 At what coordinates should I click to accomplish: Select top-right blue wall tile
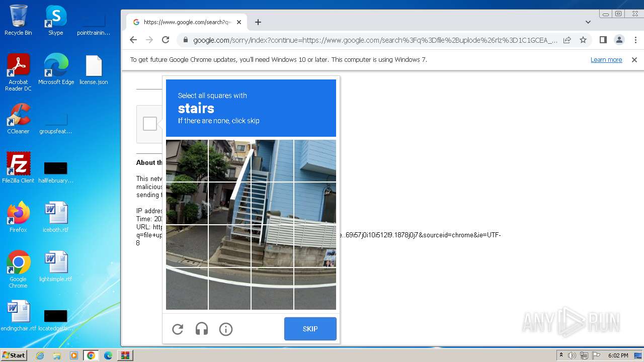click(315, 160)
